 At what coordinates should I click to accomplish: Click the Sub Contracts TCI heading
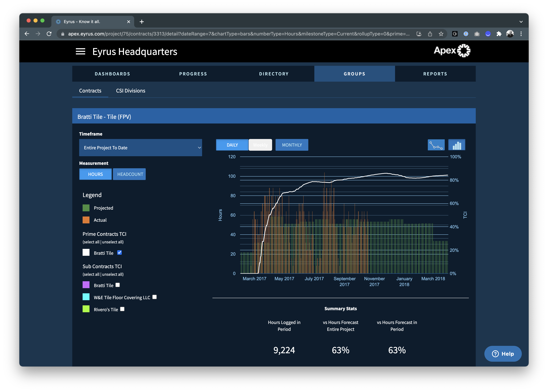(x=102, y=266)
